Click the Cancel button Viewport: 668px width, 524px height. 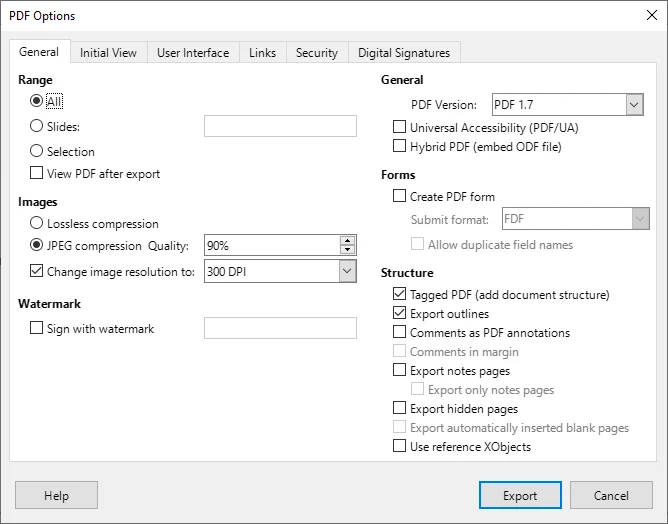[611, 495]
